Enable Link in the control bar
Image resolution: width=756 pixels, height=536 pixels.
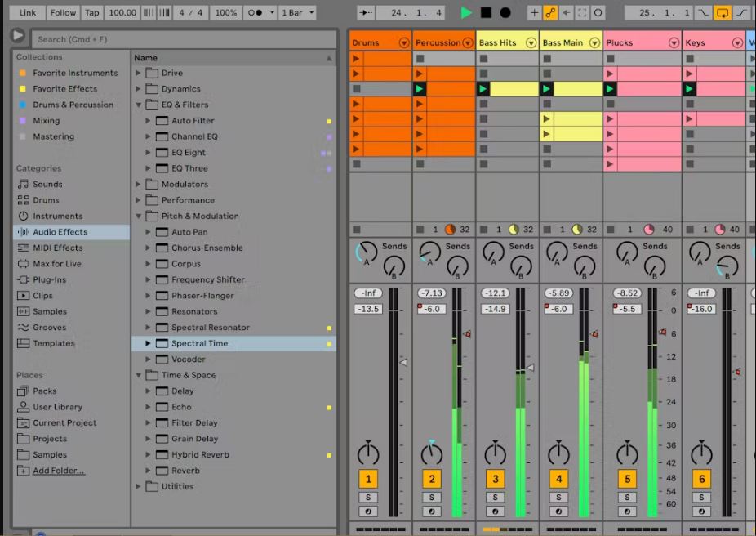click(x=25, y=12)
